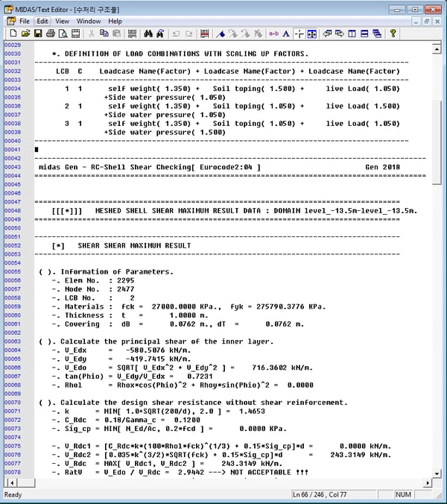
Task: Click the yellow Help question mark icon
Action: pos(393,34)
